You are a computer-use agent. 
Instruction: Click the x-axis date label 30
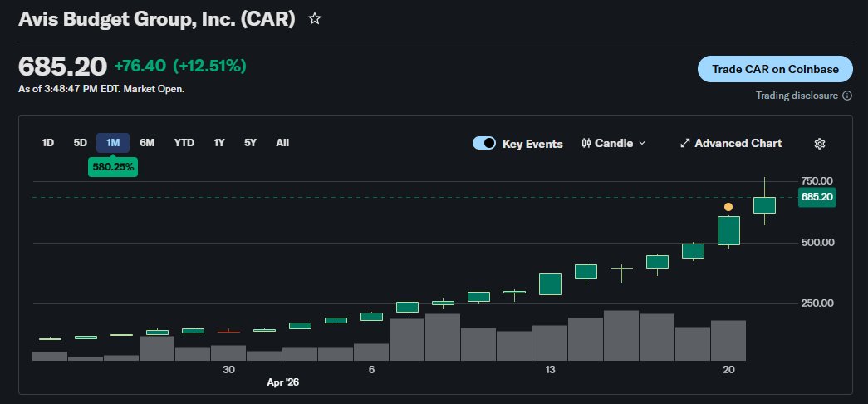(228, 370)
